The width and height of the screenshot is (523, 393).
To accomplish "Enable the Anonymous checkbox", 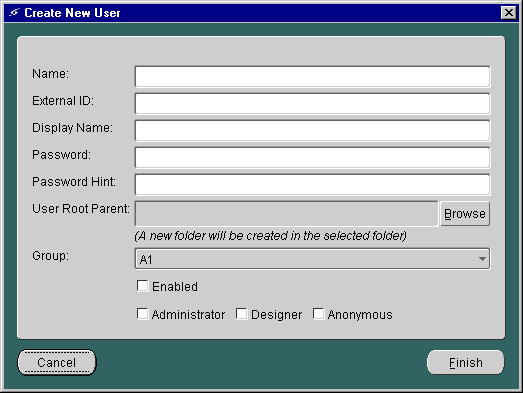I will tap(319, 314).
